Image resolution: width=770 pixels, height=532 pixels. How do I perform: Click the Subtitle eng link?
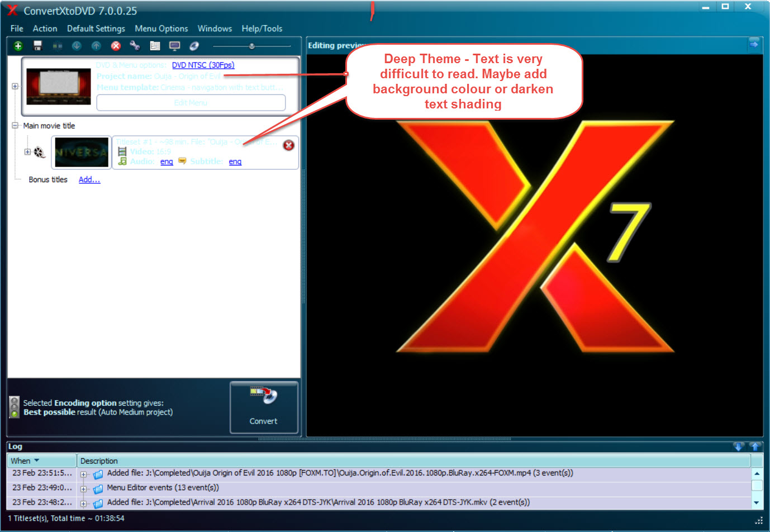click(x=235, y=161)
